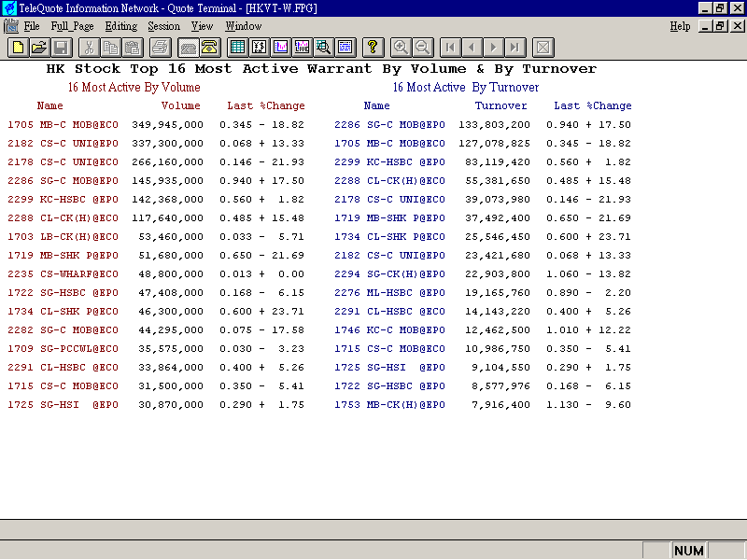The image size is (747, 560).
Task: Click the TeleQuote application title bar icon
Action: point(9,8)
